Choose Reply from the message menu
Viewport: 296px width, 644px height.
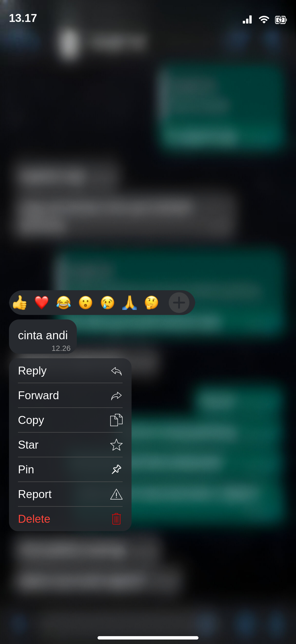click(70, 371)
